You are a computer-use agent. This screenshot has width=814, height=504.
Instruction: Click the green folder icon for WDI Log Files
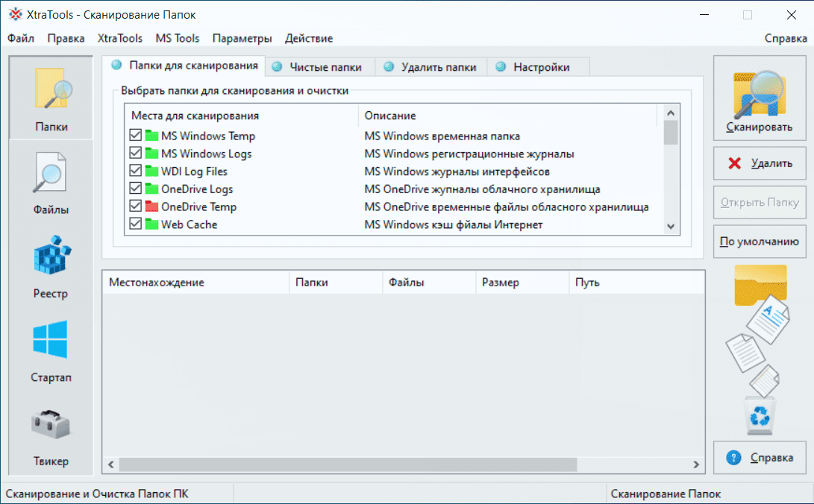[151, 171]
